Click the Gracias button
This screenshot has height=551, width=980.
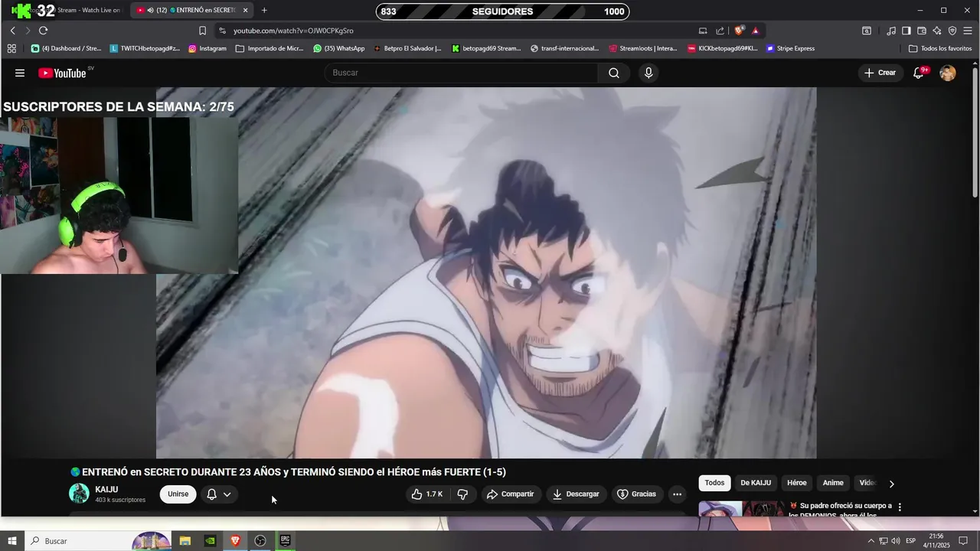(637, 494)
